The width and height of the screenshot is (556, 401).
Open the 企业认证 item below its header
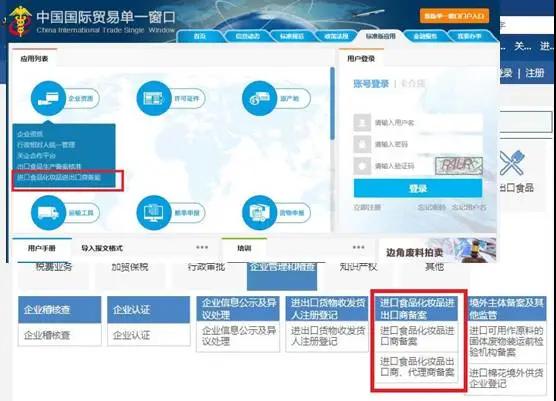pyautogui.click(x=149, y=335)
